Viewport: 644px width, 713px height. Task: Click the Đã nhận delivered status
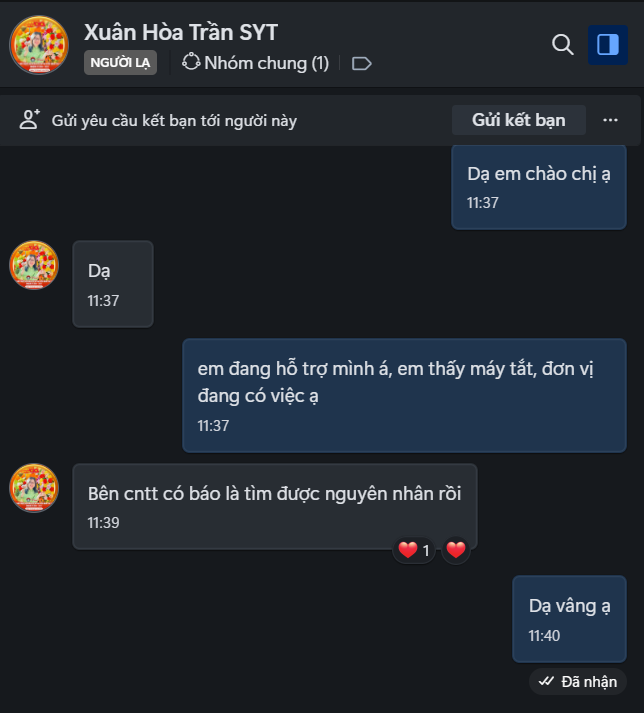[578, 682]
